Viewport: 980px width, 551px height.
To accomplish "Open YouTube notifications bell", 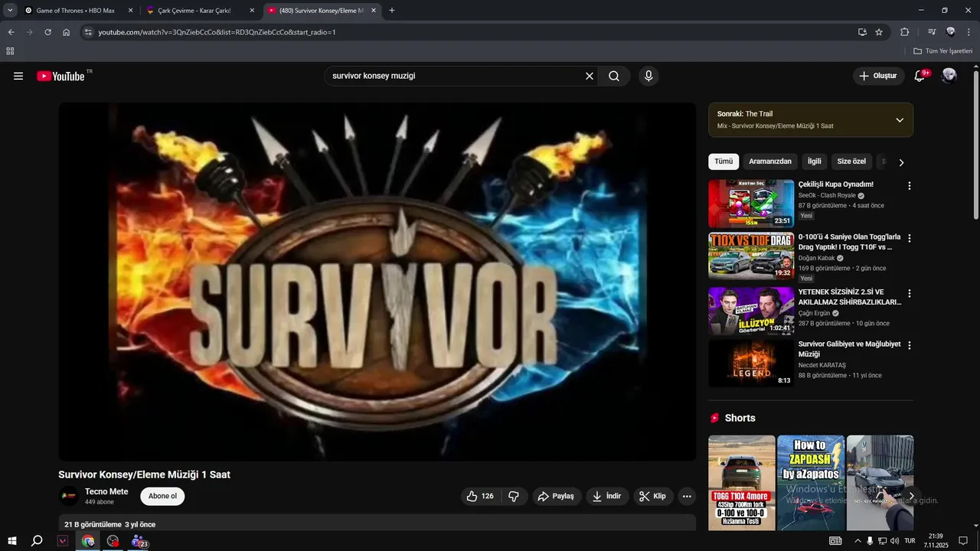I will [x=920, y=76].
